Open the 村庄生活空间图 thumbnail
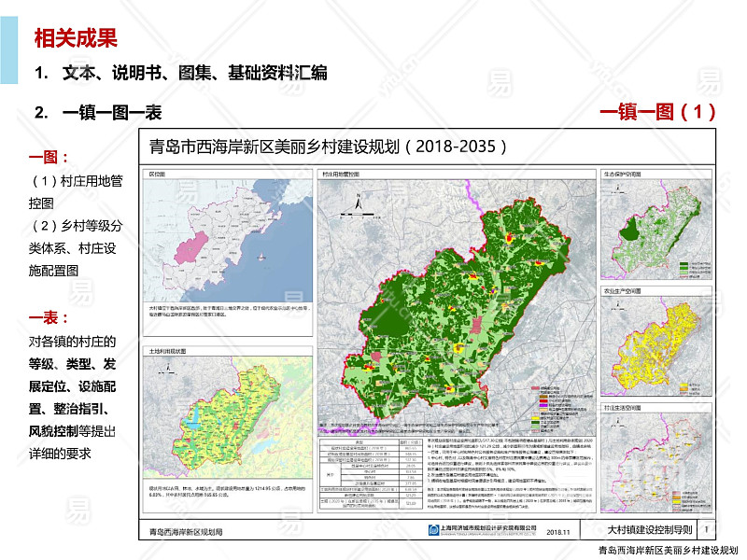This screenshot has width=747, height=560. tap(656, 462)
